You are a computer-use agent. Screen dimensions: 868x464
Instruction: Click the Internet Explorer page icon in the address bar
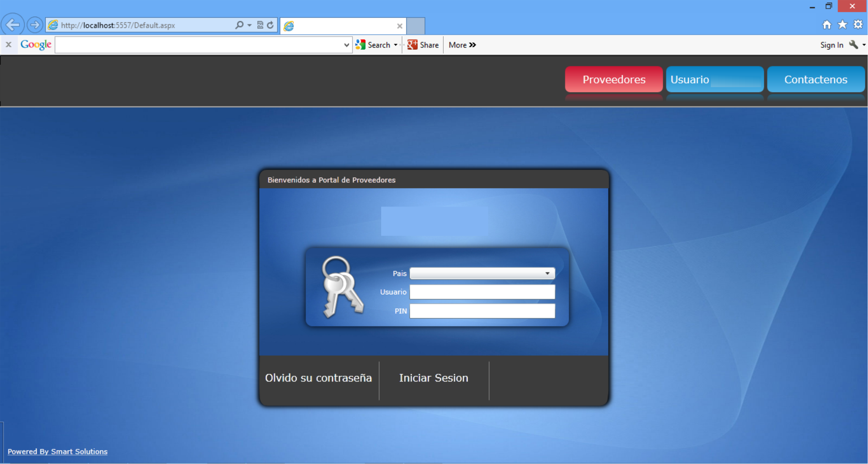point(53,25)
